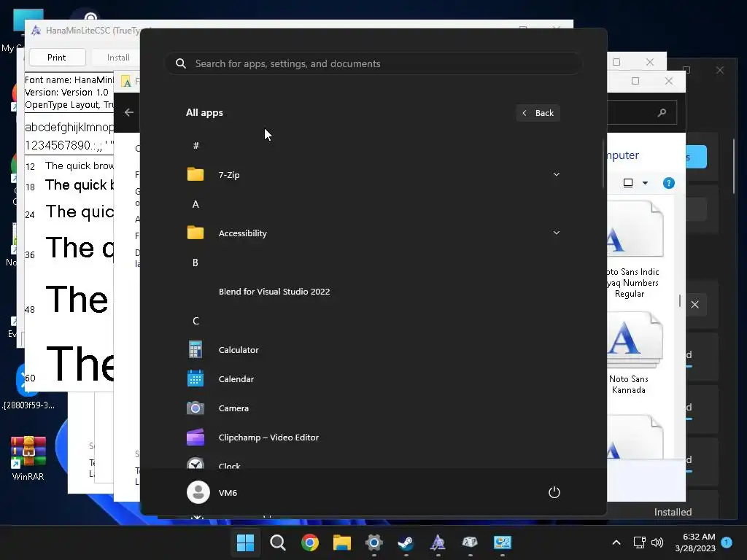Select the Noto Sans Kannada font thumbnail
The height and width of the screenshot is (560, 747).
click(635, 340)
